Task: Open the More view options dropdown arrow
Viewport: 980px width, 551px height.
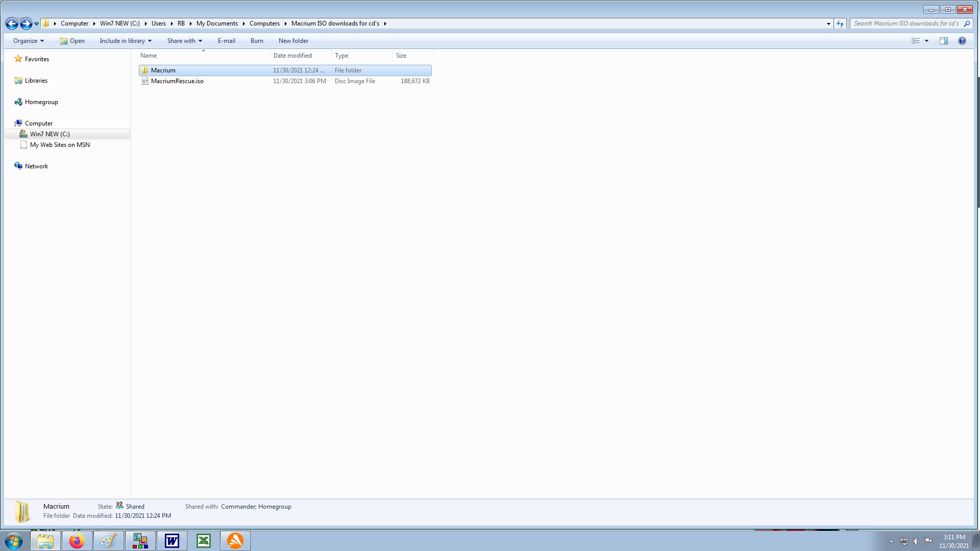Action: coord(927,41)
